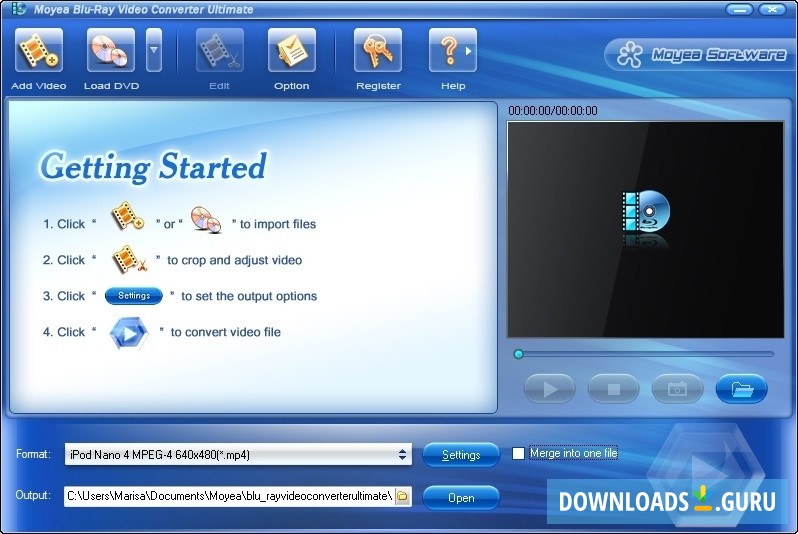798x534 pixels.
Task: Minimize the Moyea converter window
Action: [x=739, y=10]
